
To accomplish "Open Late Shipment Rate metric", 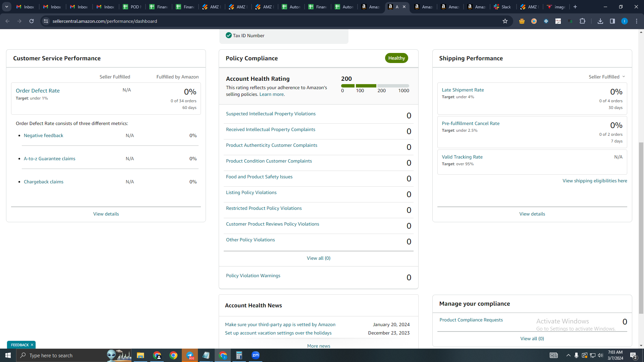I will [x=463, y=90].
